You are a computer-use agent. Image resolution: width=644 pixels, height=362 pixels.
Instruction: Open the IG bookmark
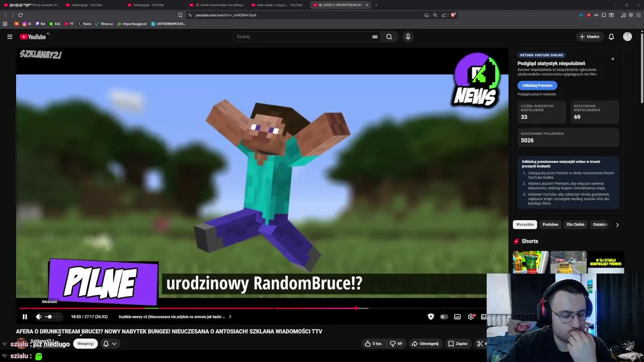(x=27, y=24)
